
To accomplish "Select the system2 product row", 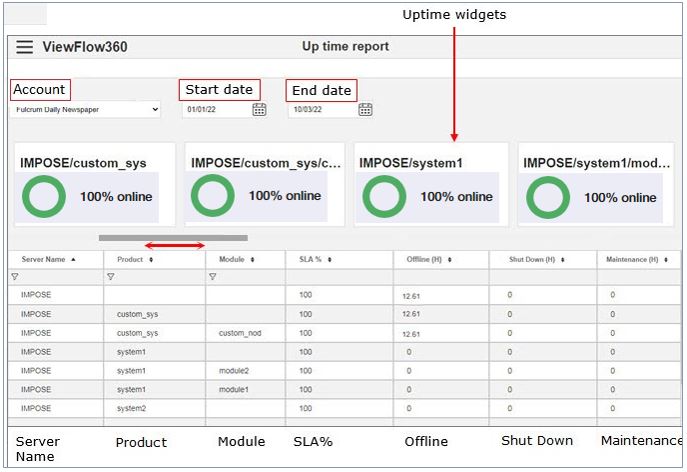I will click(131, 408).
